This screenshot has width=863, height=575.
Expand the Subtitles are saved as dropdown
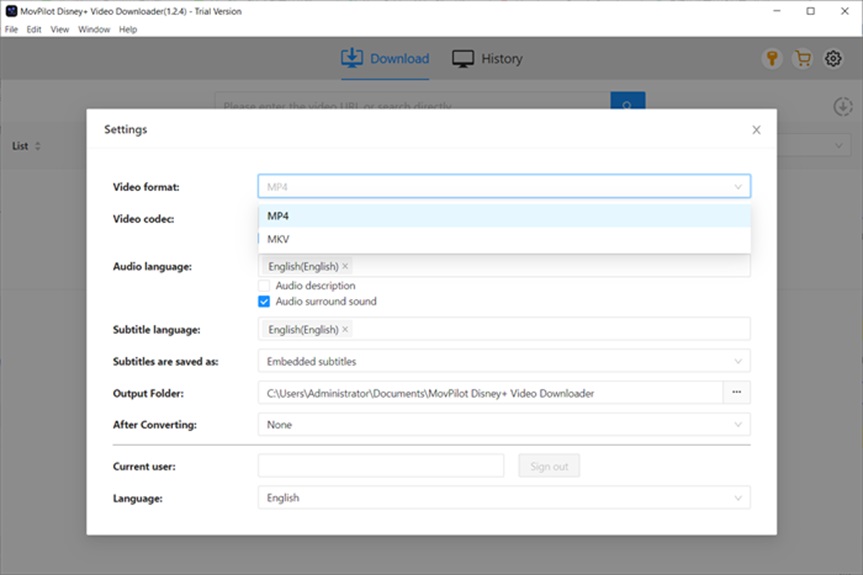coord(503,361)
